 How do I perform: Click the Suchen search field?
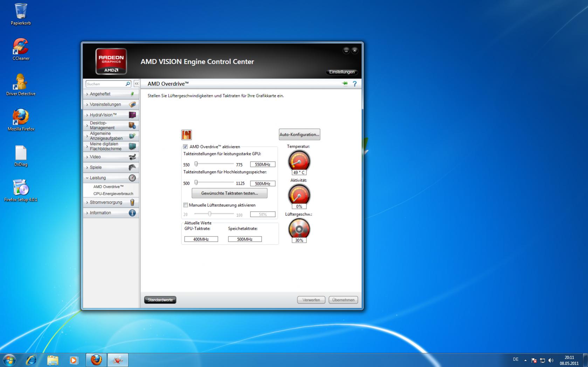(105, 84)
